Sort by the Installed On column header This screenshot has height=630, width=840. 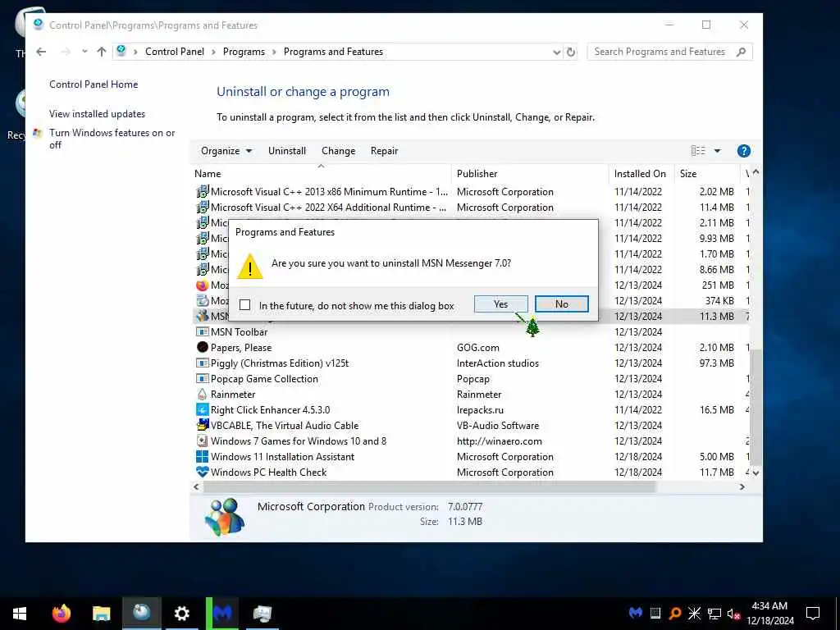pos(641,174)
